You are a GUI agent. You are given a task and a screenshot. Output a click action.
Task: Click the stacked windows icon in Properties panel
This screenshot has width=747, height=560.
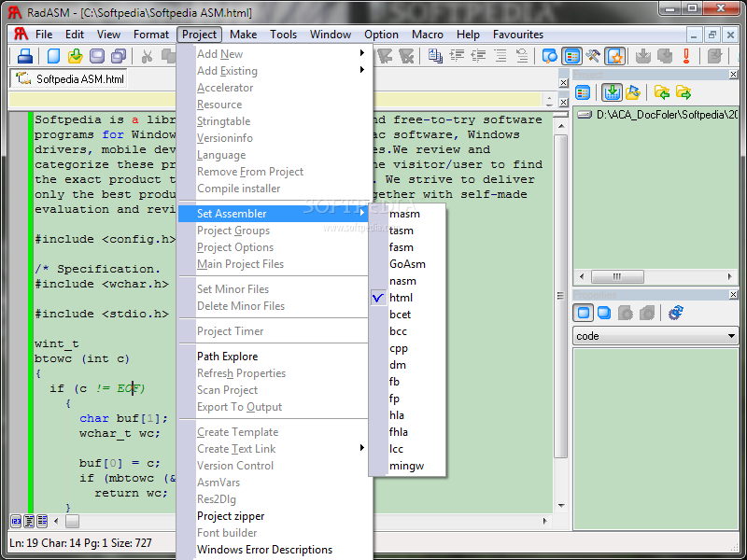point(604,313)
